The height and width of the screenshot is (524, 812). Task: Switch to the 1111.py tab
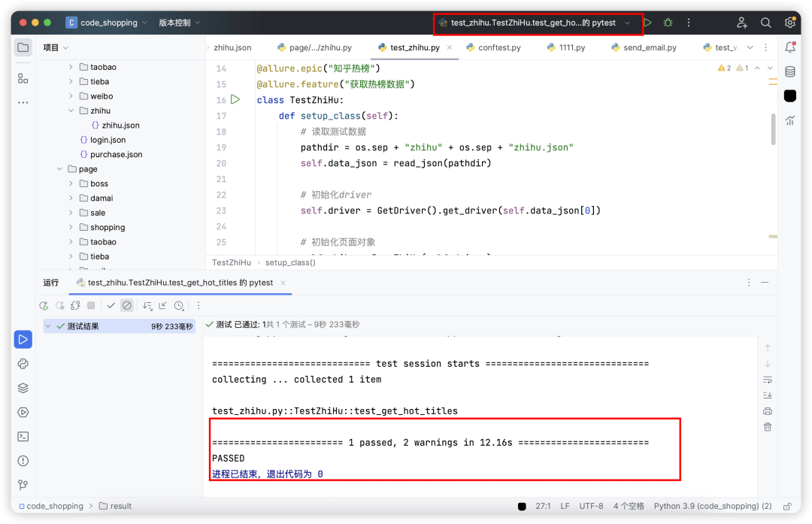(x=566, y=47)
